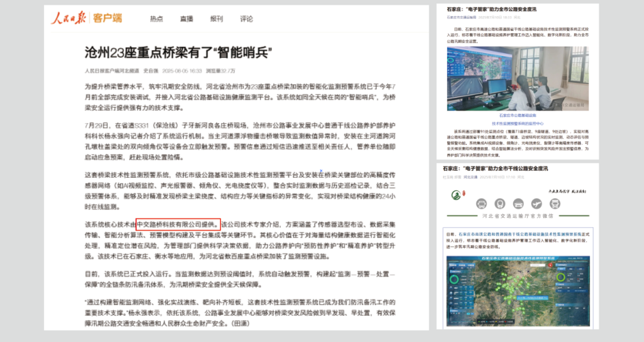Click the view count 浏览量32.7万

coord(221,70)
